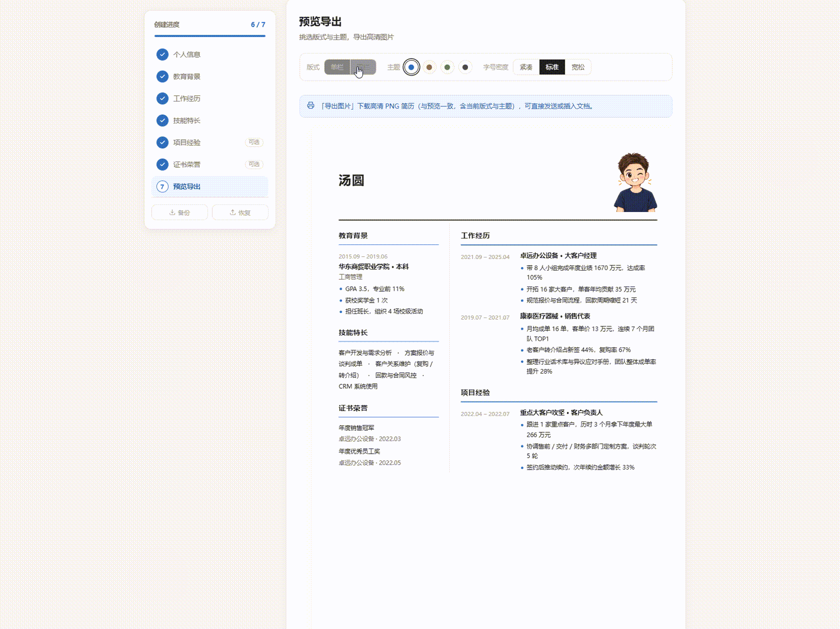Screen dimensions: 840x629
Task: Click the 备份 backup button
Action: click(180, 213)
